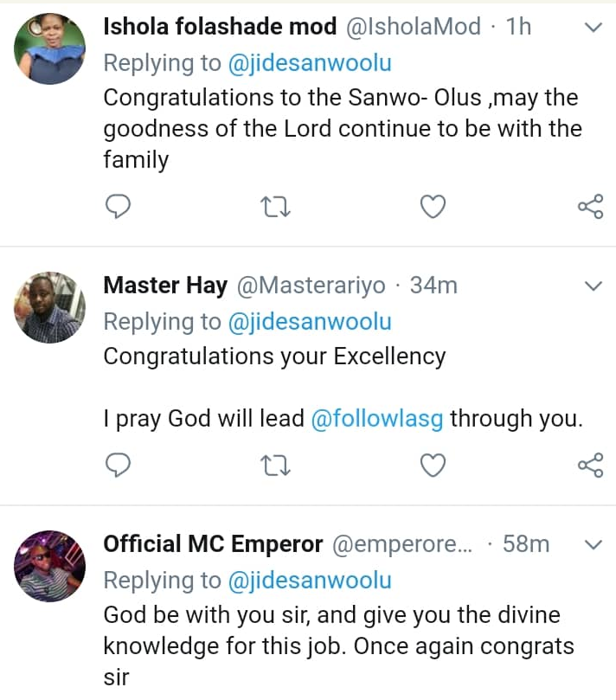Open options chevron on Ishola's tweet
This screenshot has width=616, height=700.
point(594,28)
